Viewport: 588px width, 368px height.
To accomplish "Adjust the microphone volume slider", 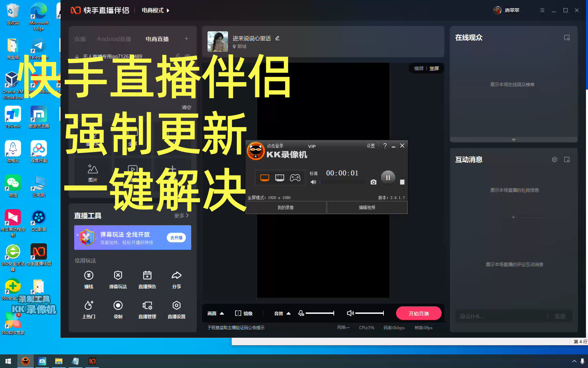I will pos(320,313).
